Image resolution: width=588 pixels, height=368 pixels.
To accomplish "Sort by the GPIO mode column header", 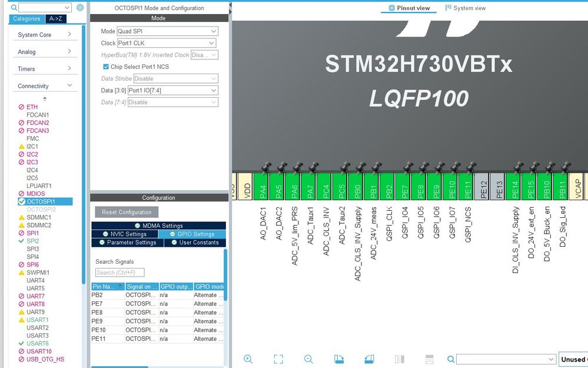I will tap(209, 287).
